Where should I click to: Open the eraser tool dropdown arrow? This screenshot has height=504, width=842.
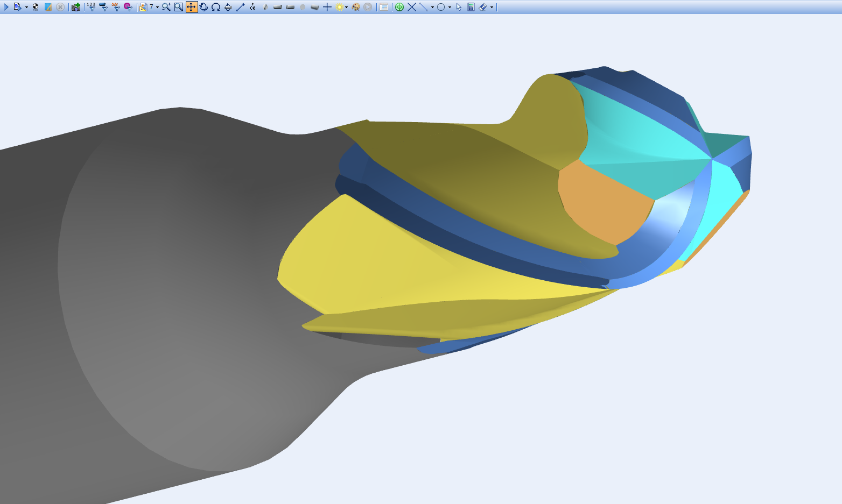pyautogui.click(x=492, y=8)
